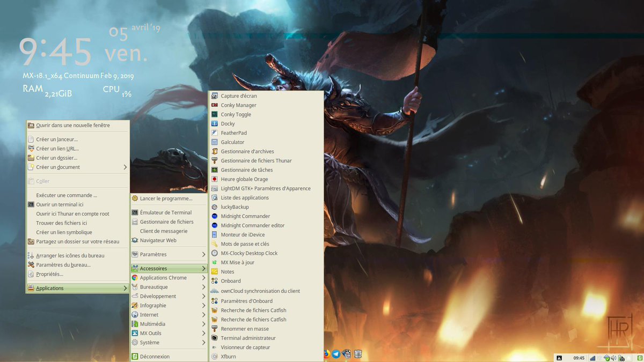This screenshot has height=362, width=644.
Task: Choose Créer un lien URL...
Action: click(78, 149)
